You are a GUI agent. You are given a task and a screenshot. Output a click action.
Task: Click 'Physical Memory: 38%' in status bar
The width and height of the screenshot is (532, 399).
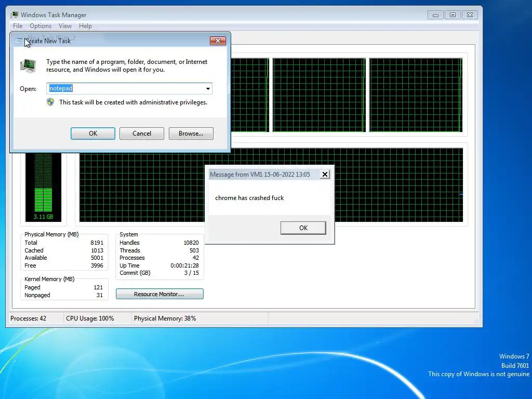pos(165,318)
